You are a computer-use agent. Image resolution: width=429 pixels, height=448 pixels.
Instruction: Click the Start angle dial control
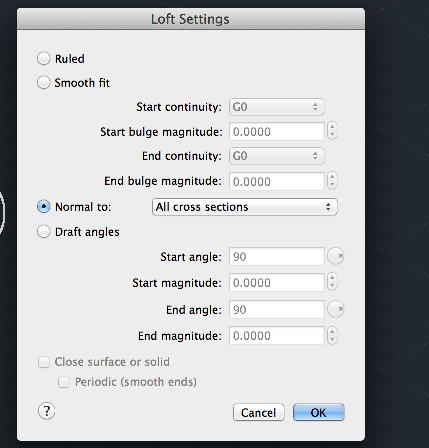(x=335, y=256)
